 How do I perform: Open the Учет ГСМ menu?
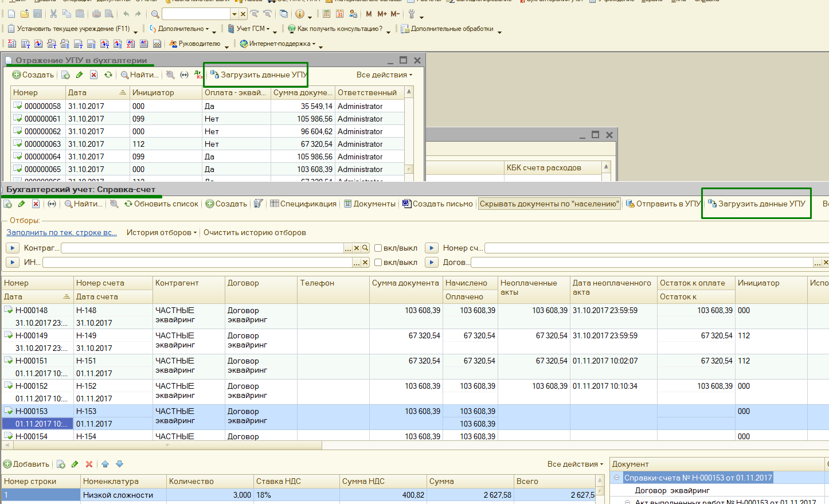pos(252,29)
